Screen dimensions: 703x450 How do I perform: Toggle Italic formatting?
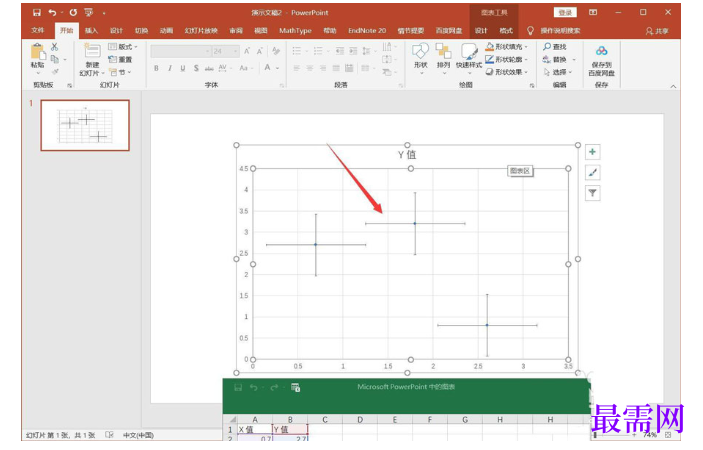(169, 68)
